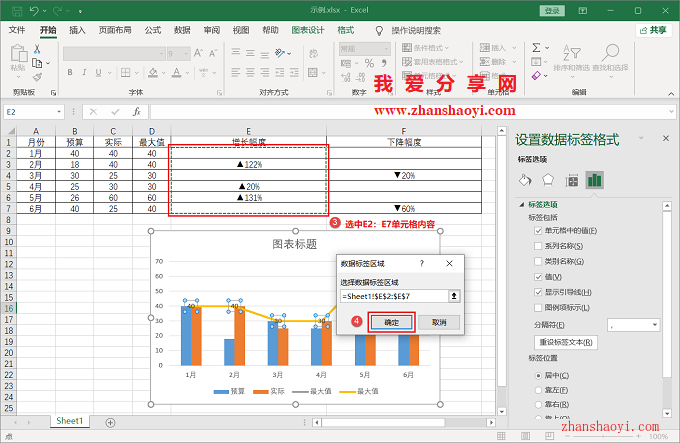
Task: Click the horizontal scrollbar right arrow
Action: 491,422
